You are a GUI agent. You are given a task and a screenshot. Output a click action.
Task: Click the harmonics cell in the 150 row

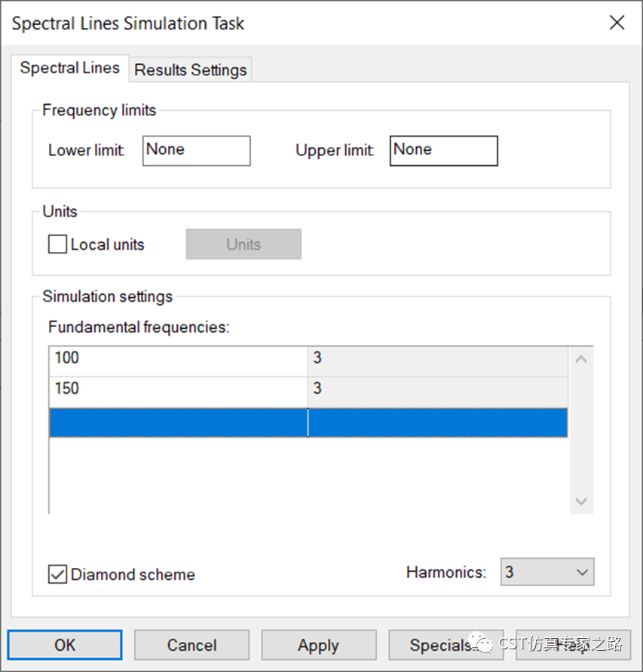pos(437,389)
